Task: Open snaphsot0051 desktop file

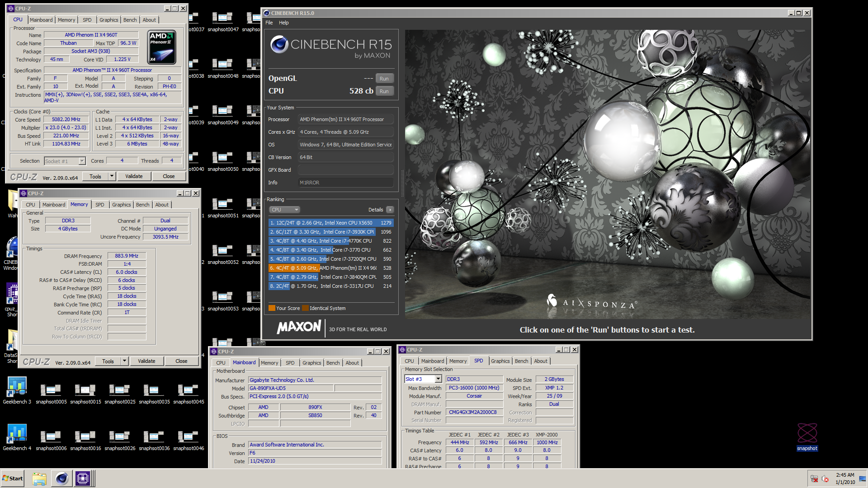Action: coord(223,207)
